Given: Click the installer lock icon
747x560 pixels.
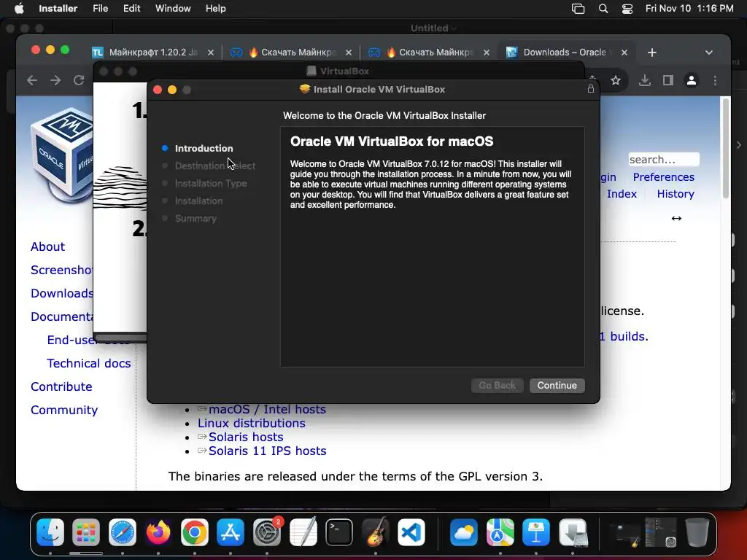Looking at the screenshot, I should pos(591,88).
